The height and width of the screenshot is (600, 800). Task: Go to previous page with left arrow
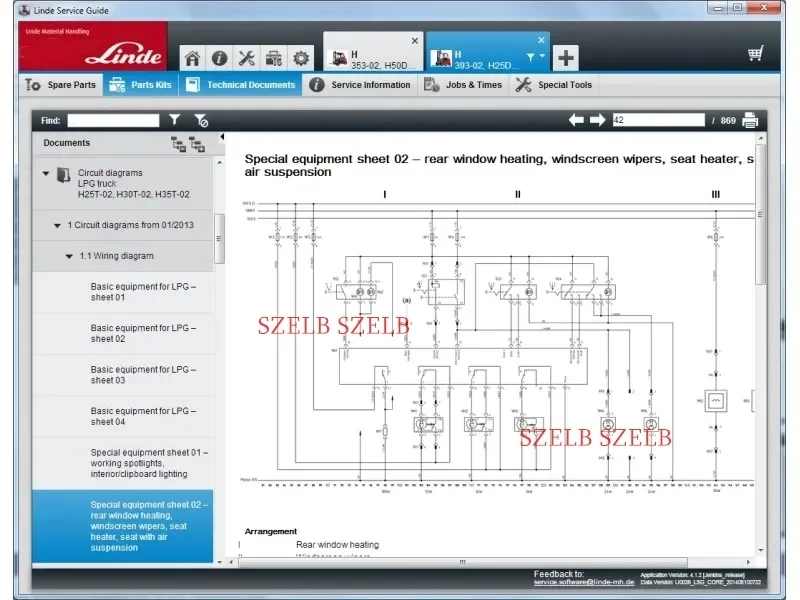[576, 120]
